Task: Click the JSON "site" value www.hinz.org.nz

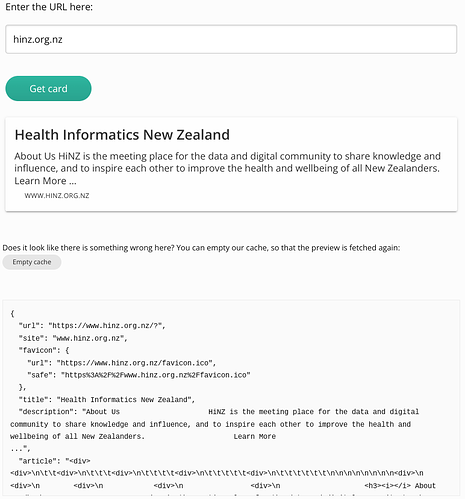Action: point(90,338)
